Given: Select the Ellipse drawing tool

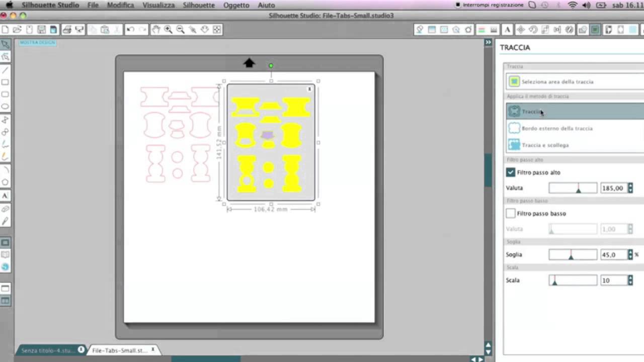Looking at the screenshot, I should (x=5, y=106).
